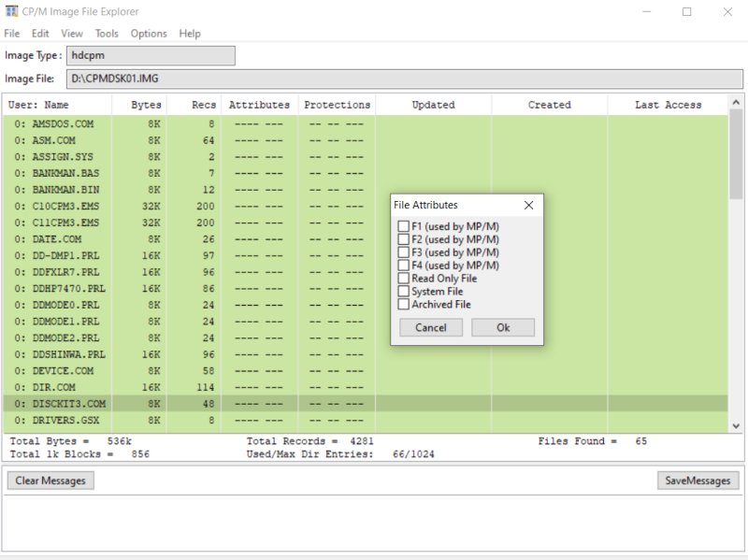Click the Clear Messages button
The height and width of the screenshot is (560, 748).
click(51, 481)
